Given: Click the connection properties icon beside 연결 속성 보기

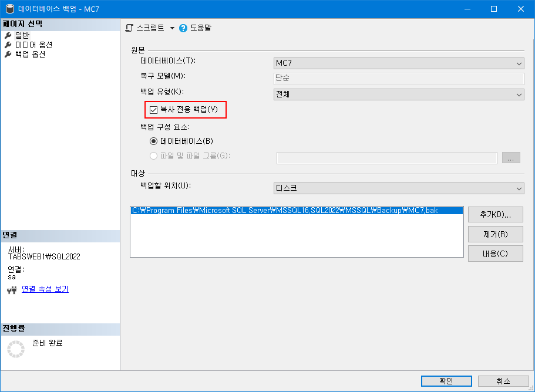Looking at the screenshot, I should coord(12,289).
